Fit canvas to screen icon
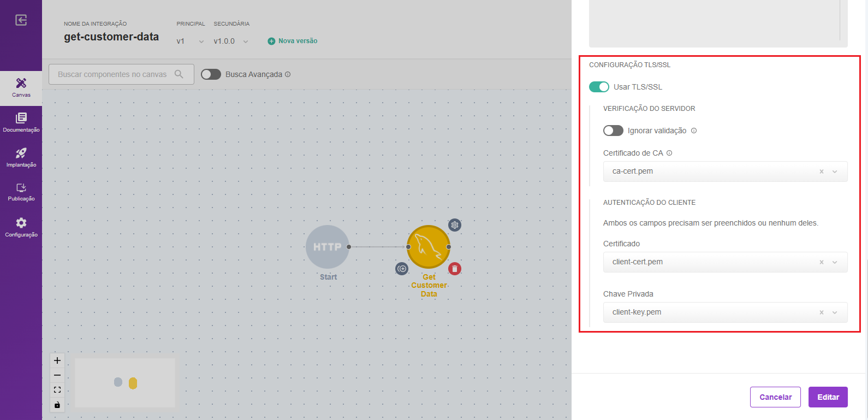The width and height of the screenshot is (868, 420). click(57, 390)
